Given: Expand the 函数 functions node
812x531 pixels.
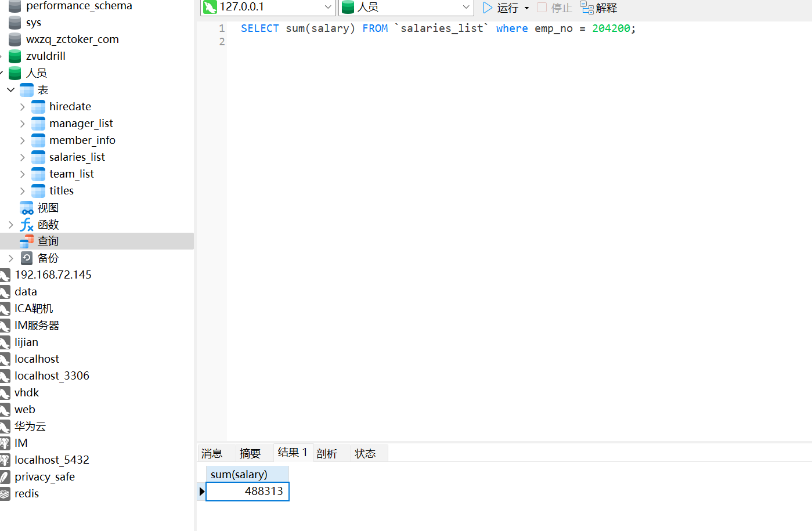Looking at the screenshot, I should coord(10,225).
